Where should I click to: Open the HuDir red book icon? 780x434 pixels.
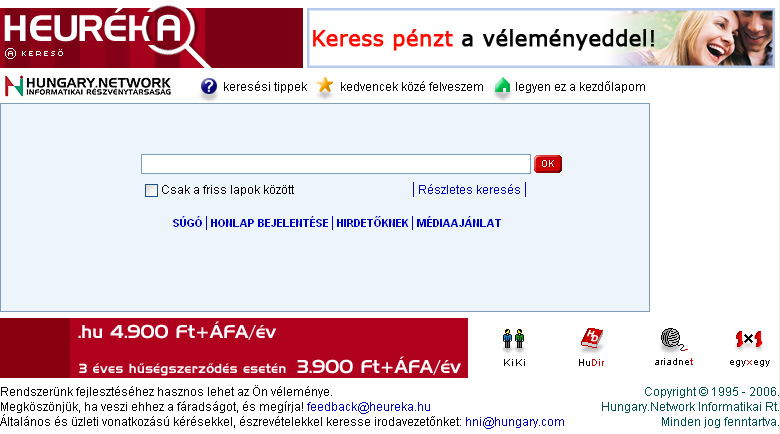[x=591, y=339]
